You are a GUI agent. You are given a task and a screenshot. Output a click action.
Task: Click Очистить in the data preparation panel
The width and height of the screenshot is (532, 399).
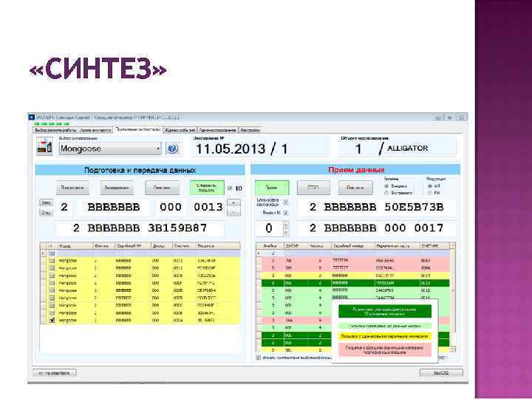[x=162, y=188]
